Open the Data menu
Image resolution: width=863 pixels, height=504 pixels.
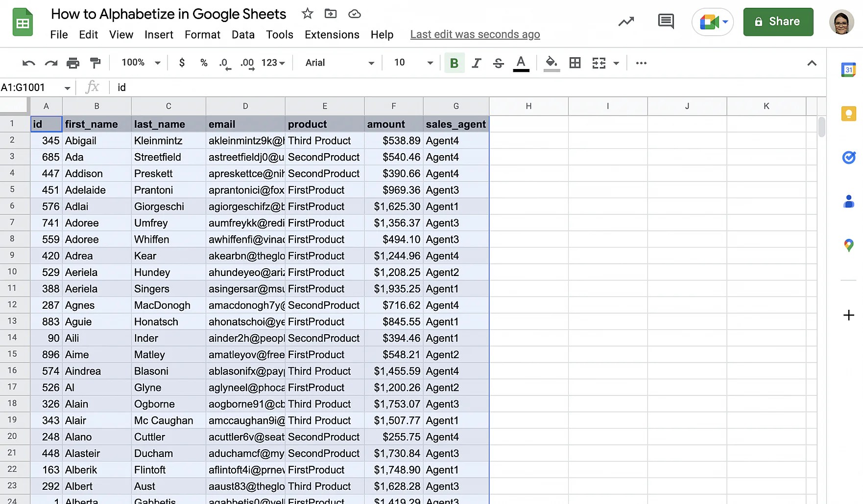(243, 34)
